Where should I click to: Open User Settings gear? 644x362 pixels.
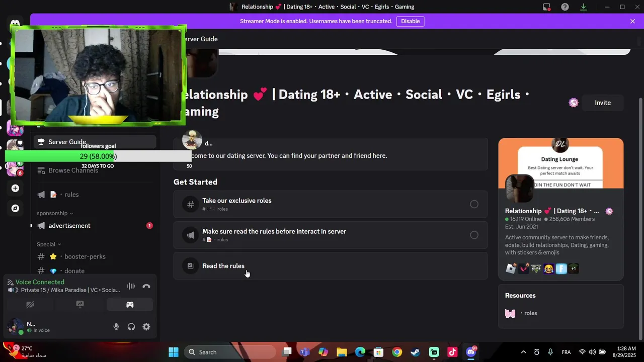[146, 327]
